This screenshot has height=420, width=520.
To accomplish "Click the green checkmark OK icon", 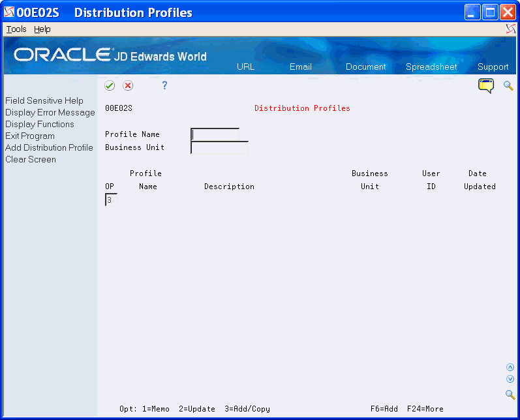I will tap(110, 85).
